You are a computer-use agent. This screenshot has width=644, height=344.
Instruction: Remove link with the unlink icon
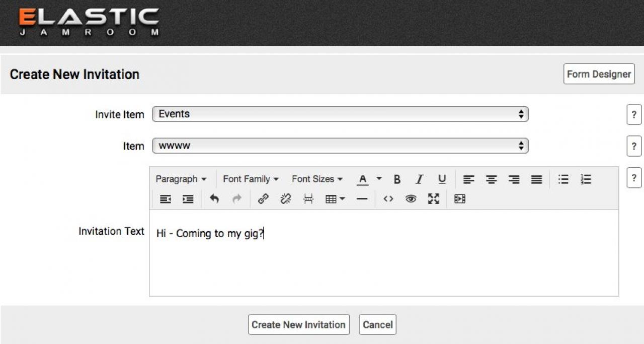point(286,199)
